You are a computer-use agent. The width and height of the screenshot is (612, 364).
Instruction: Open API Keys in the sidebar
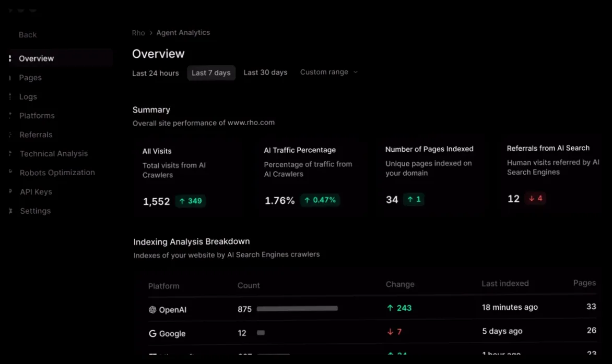[x=36, y=192]
